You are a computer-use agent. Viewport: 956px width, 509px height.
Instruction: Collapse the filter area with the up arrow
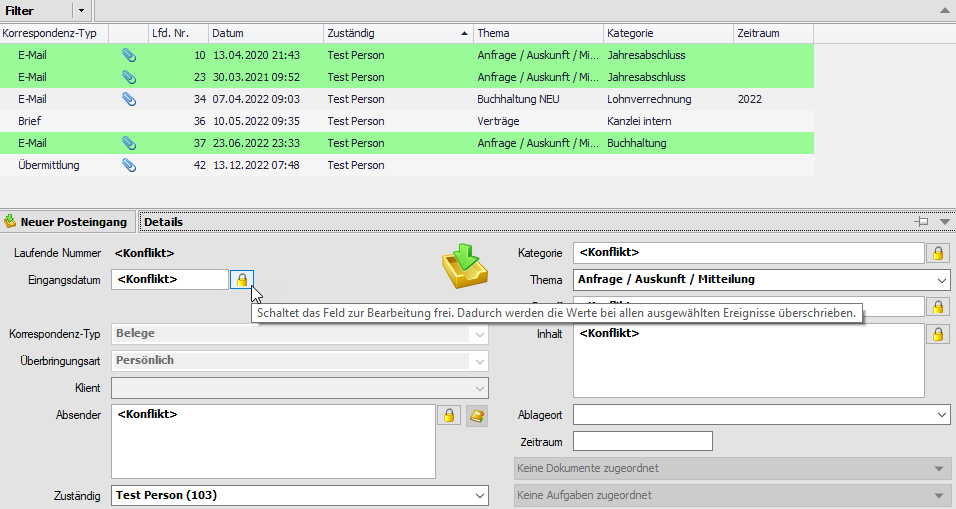point(944,10)
